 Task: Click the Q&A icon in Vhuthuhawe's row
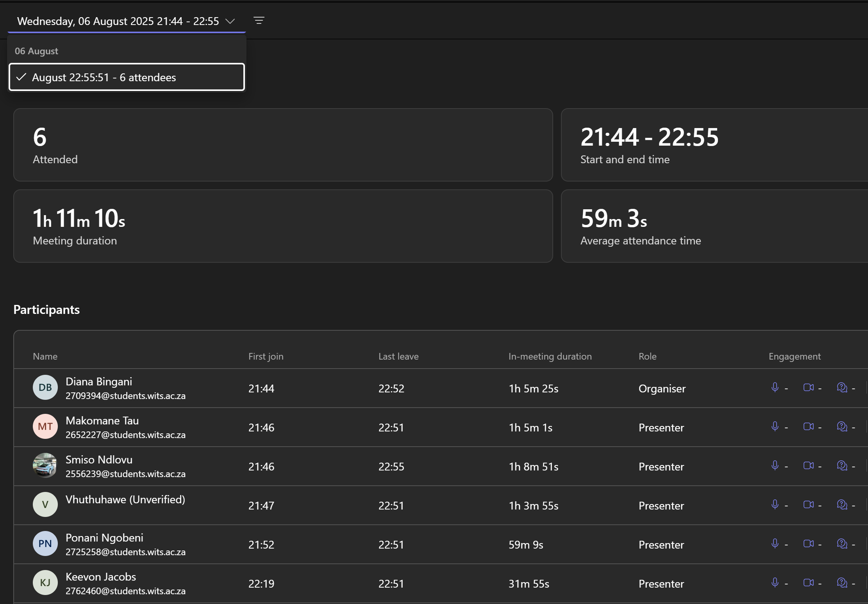841,504
